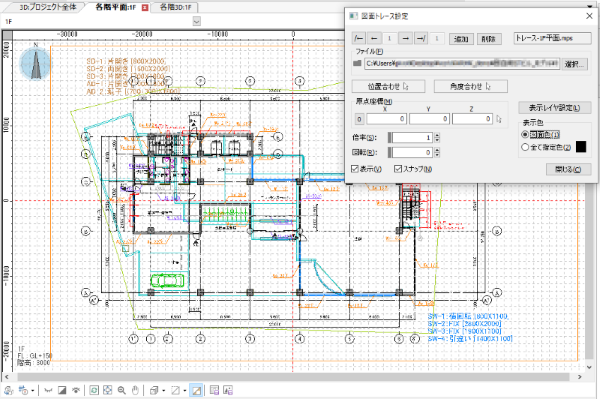Click the closed-eye hide icon in bottom toolbar
The width and height of the screenshot is (600, 399).
coord(48,391)
